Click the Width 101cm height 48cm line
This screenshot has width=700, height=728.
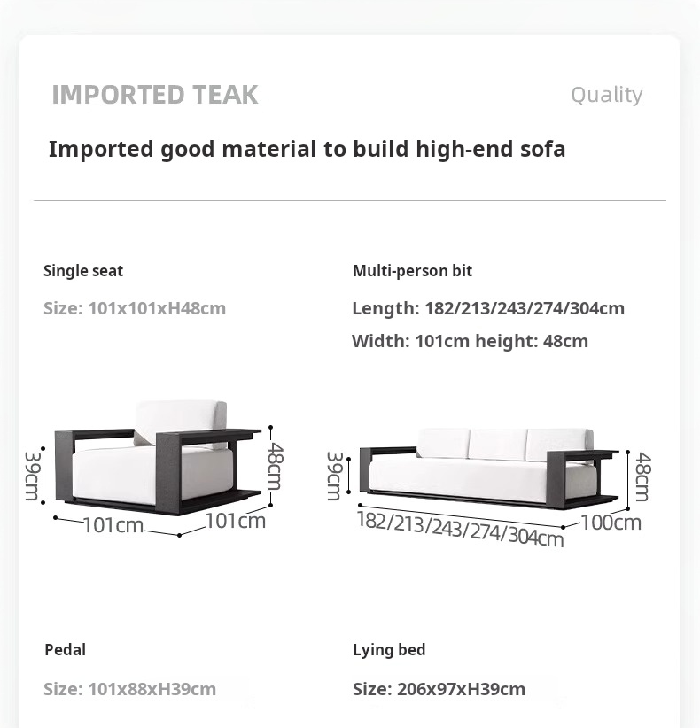tap(471, 341)
